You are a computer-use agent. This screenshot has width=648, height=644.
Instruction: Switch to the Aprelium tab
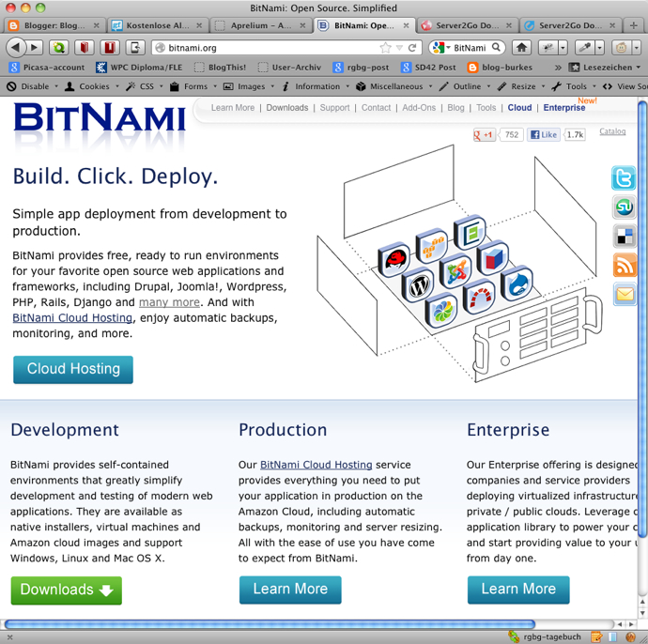[260, 25]
